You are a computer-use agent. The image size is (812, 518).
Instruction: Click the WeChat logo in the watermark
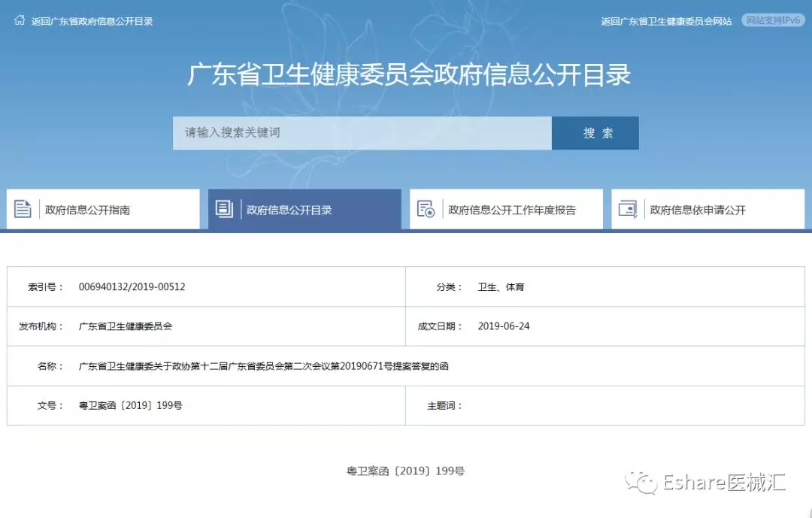click(644, 483)
